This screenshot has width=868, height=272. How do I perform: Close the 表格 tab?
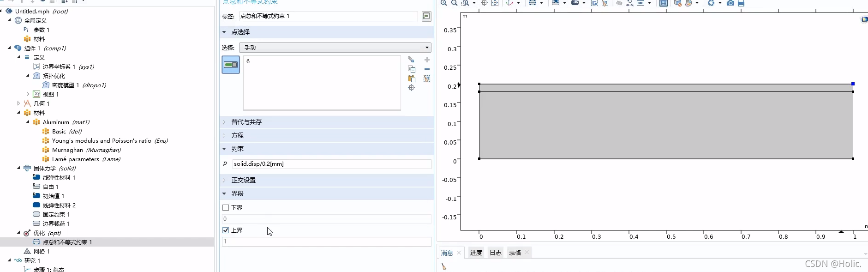[527, 253]
